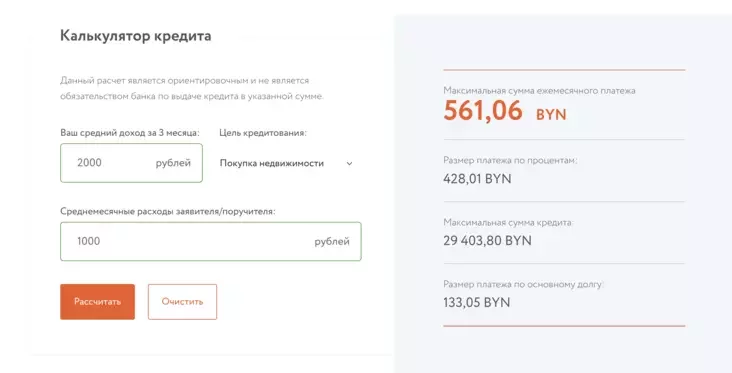Select the 561,06 BYN monthly payment value
The width and height of the screenshot is (732, 373).
point(505,111)
